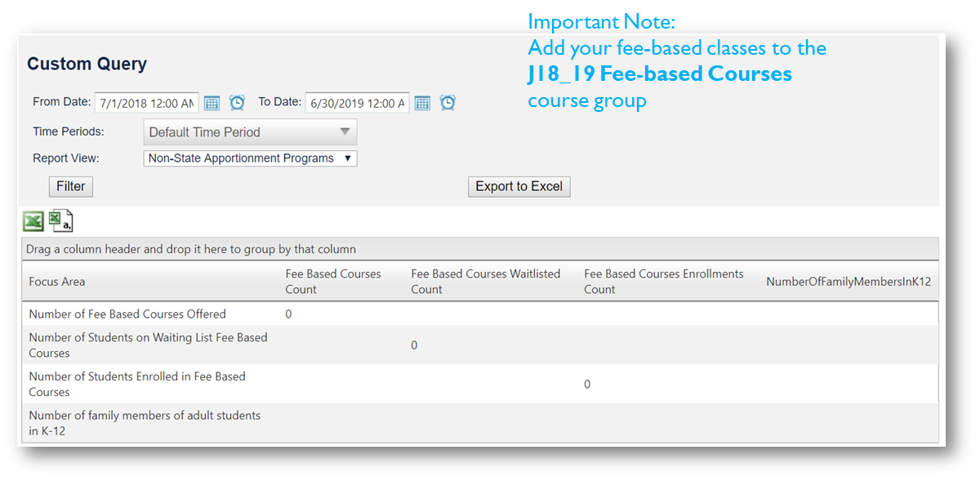The height and width of the screenshot is (481, 980).
Task: Sort by Fee Based Courses Waitlisted Count
Action: (485, 282)
